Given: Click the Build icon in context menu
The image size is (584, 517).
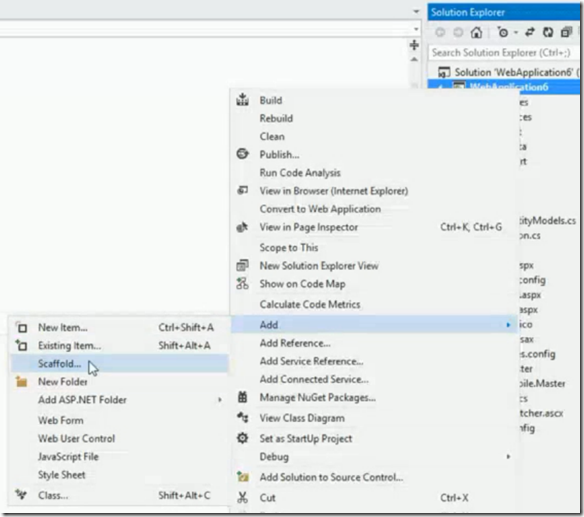Looking at the screenshot, I should (242, 99).
